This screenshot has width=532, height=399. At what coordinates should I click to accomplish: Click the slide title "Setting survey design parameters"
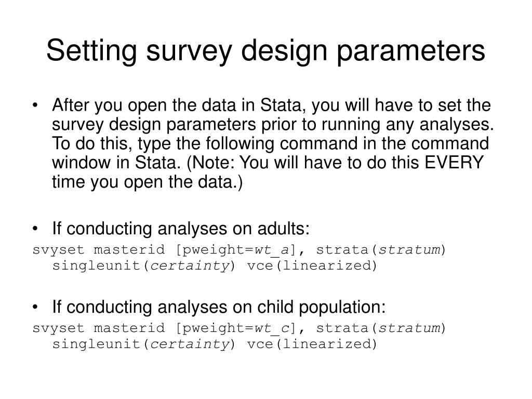point(265,51)
